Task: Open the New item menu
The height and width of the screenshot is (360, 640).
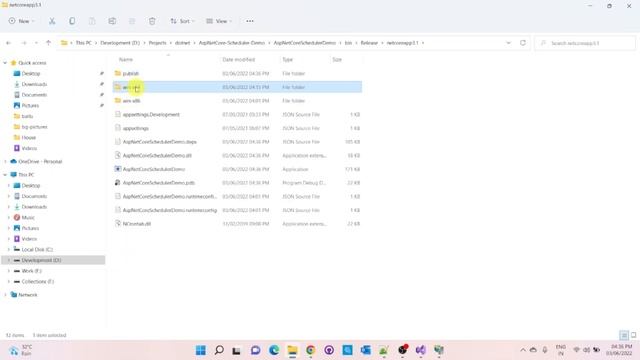Action: coord(22,21)
